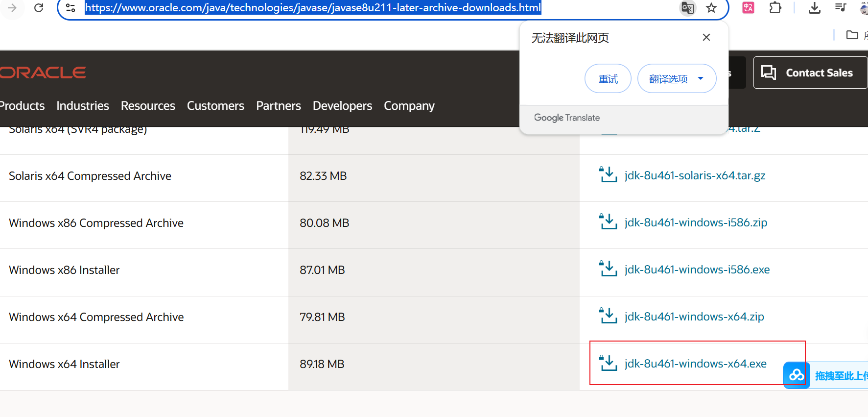Download jdk-8u461-windows-i586.exe link
Screen dimensions: 868x417
click(697, 270)
